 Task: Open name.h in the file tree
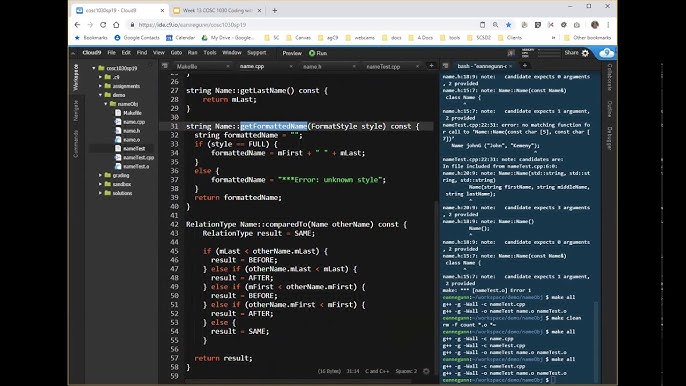[x=131, y=131]
